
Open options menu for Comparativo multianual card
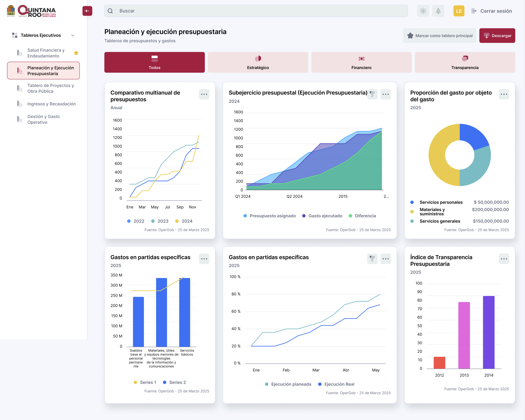(x=204, y=94)
